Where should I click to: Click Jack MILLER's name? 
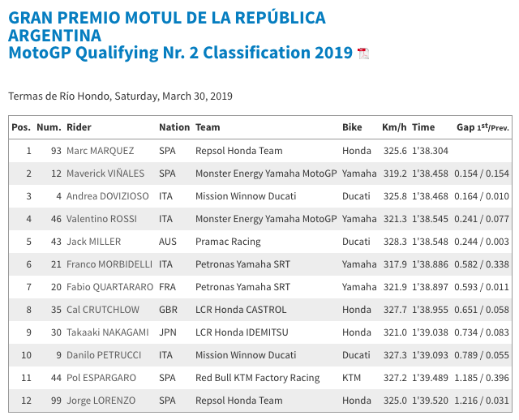click(93, 242)
